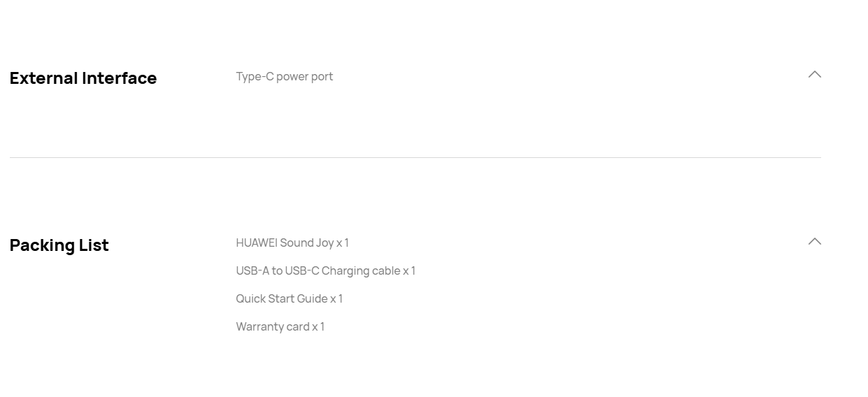The width and height of the screenshot is (868, 397).
Task: Click the word HUAWEI in the packing list
Action: pos(257,243)
